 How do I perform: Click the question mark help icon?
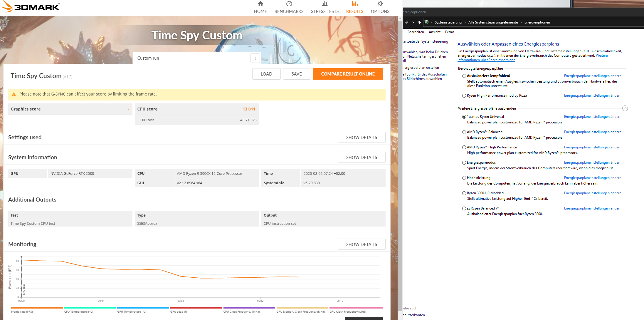click(255, 58)
